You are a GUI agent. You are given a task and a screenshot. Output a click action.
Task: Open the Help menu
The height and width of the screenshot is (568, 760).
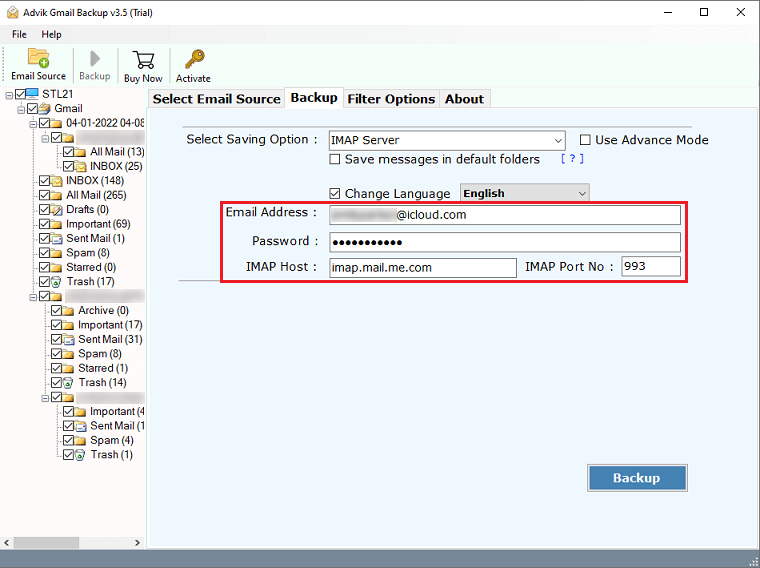[51, 34]
